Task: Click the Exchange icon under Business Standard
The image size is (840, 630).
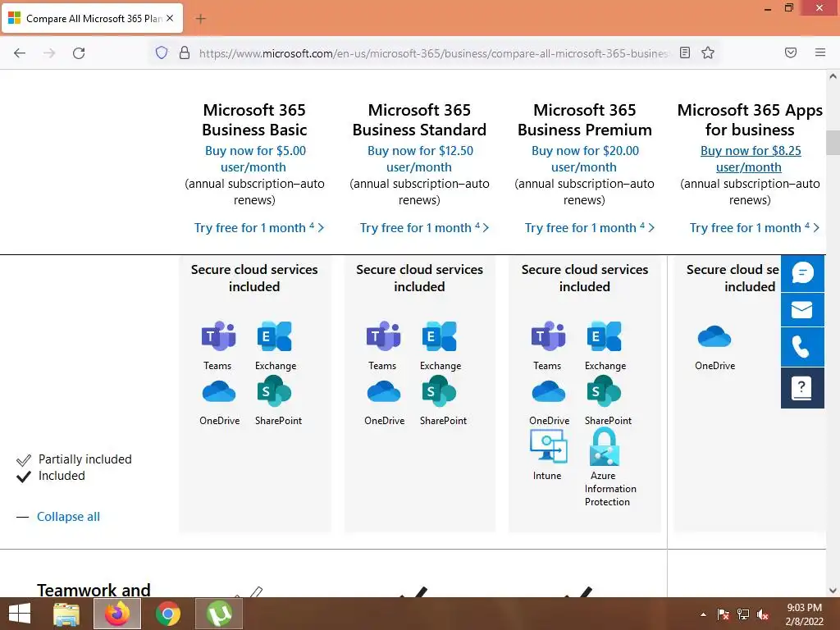Action: [440, 336]
